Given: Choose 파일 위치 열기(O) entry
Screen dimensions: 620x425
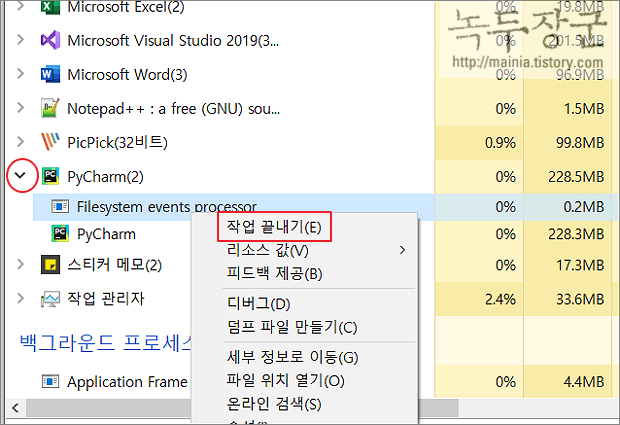Looking at the screenshot, I should pyautogui.click(x=285, y=381).
